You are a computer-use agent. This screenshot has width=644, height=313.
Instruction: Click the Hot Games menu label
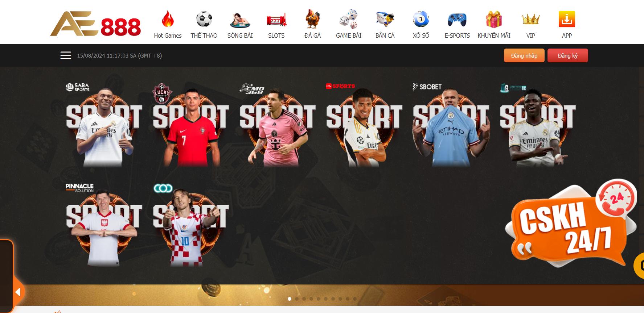coord(168,36)
